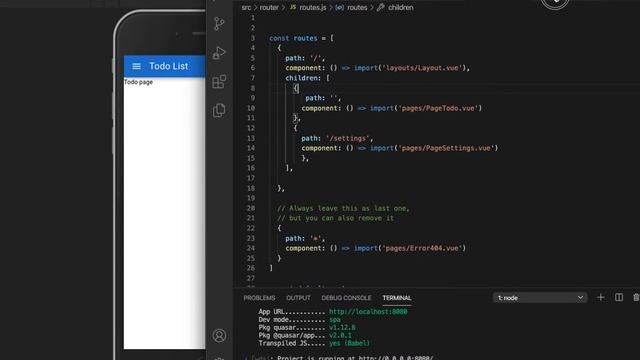Click comment 'Always leave this as last one'
The image size is (640, 360).
tap(343, 208)
